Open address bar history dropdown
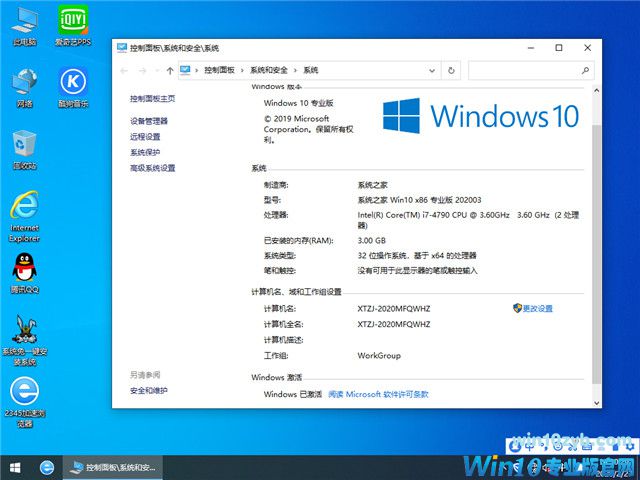The height and width of the screenshot is (480, 640). (432, 71)
